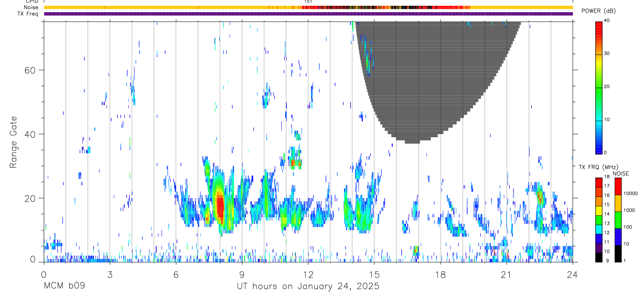Click the '15' UT hour tick label
Image resolution: width=644 pixels, height=297 pixels.
tap(374, 274)
